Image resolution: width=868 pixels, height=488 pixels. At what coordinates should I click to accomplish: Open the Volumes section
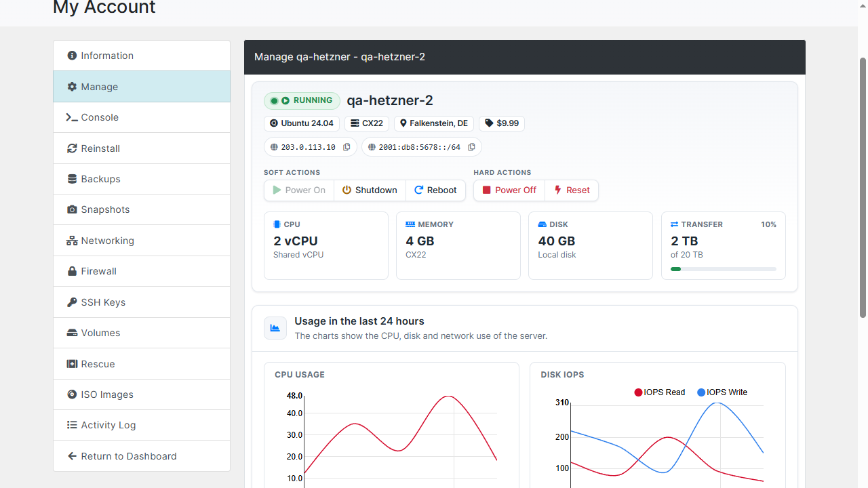click(142, 333)
